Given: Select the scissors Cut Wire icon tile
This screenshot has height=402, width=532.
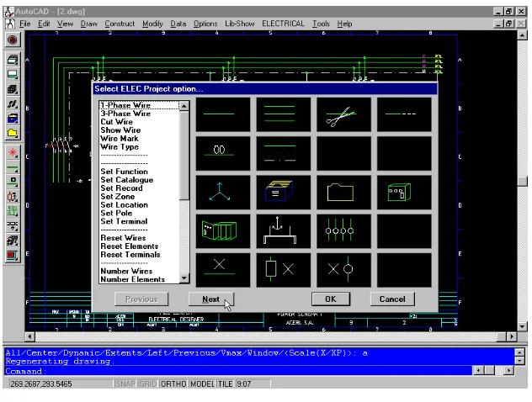Looking at the screenshot, I should coord(343,114).
